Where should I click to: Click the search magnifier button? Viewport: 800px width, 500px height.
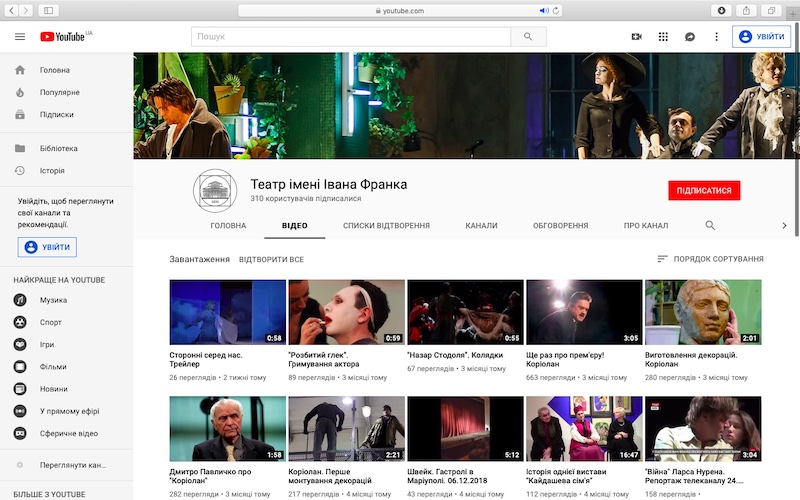point(528,37)
